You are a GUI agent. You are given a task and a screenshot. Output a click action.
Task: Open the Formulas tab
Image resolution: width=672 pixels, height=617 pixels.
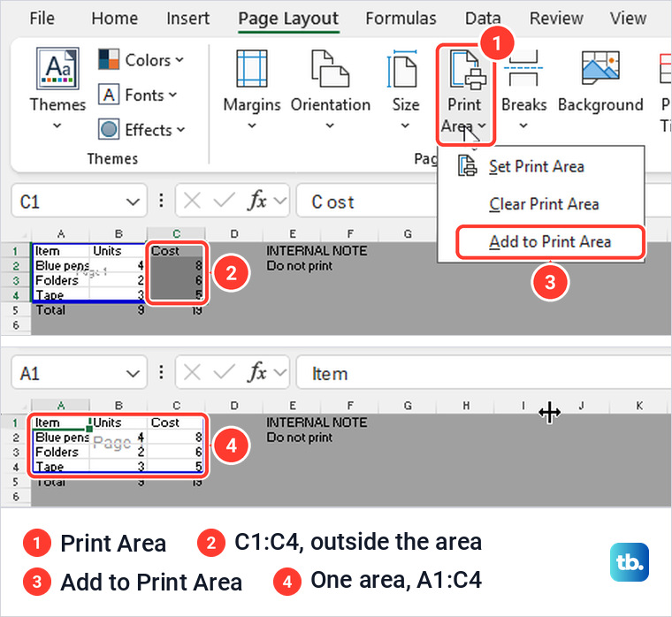[401, 18]
